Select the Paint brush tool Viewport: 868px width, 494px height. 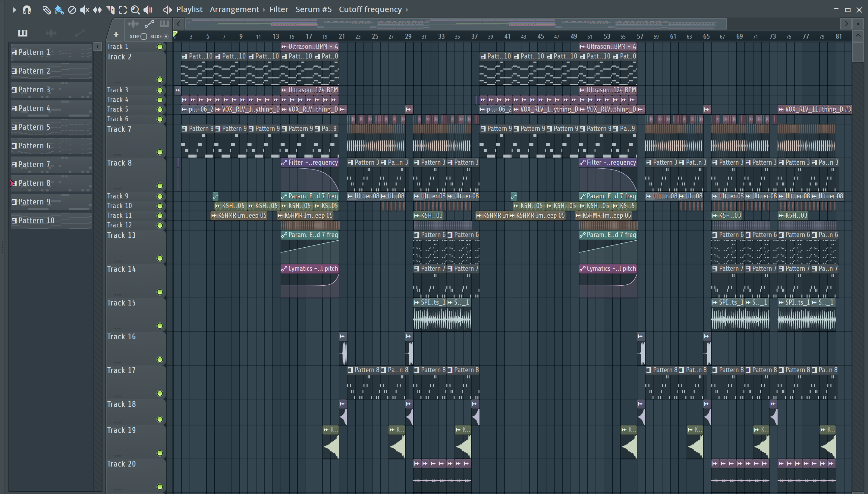[59, 10]
